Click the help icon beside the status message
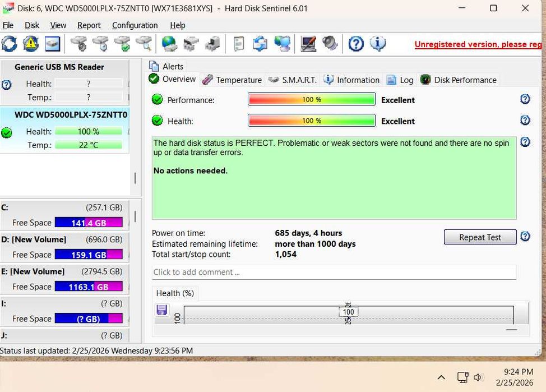546x392 pixels. (x=525, y=142)
